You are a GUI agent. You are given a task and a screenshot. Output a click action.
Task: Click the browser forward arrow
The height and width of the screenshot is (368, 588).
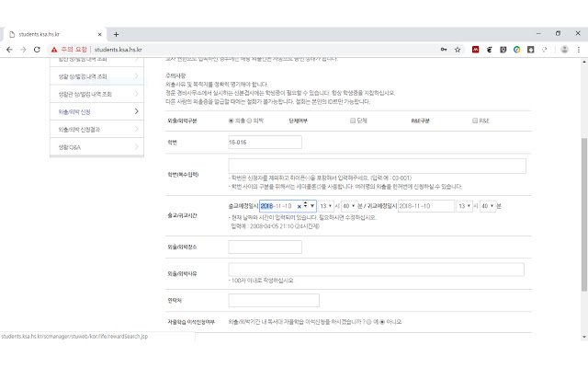coord(23,50)
